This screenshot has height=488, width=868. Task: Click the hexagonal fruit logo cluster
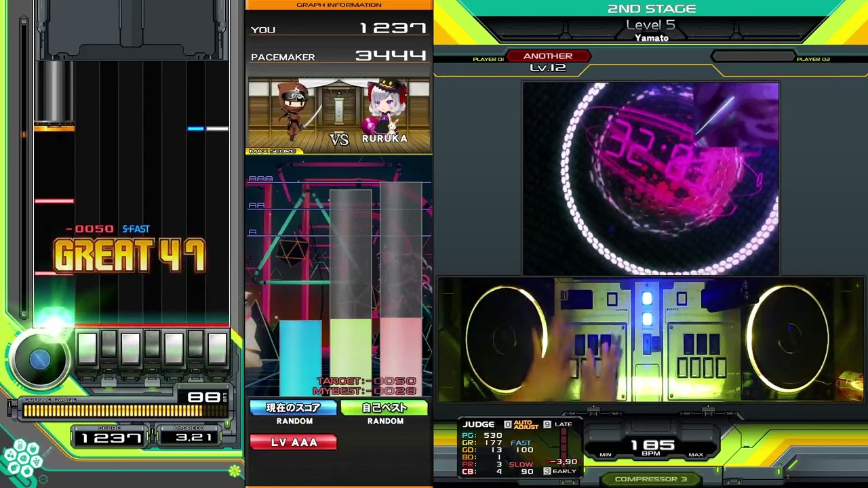[x=23, y=460]
